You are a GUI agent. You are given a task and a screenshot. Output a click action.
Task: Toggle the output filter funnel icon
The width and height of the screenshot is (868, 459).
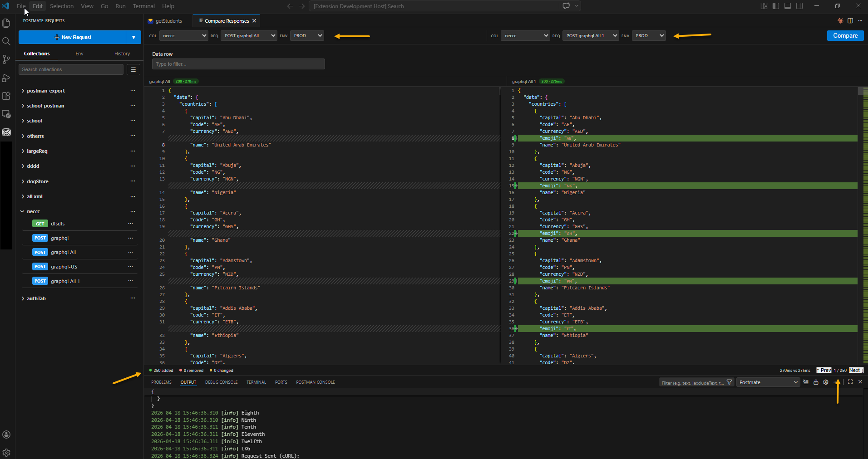click(x=730, y=382)
